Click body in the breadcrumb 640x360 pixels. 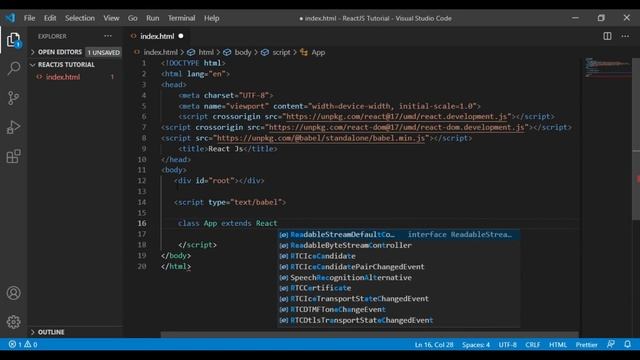tap(243, 52)
